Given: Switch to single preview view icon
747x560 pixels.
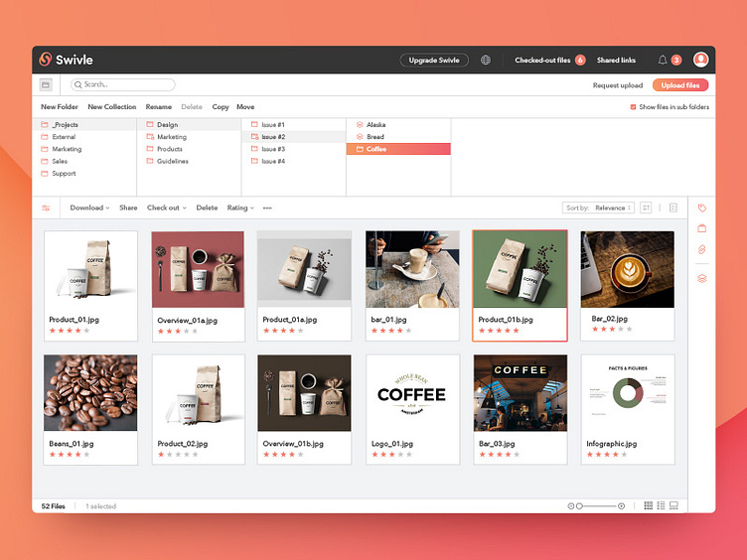Looking at the screenshot, I should click(673, 505).
